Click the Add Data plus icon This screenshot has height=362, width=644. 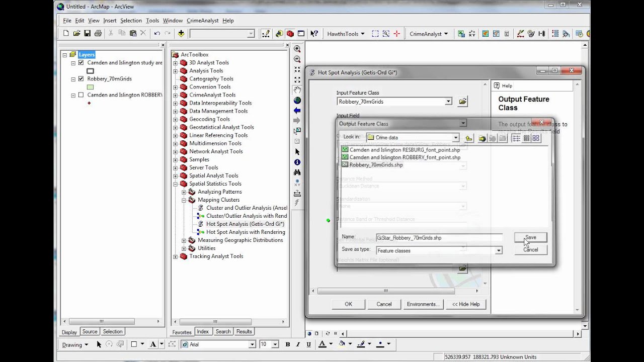click(x=181, y=34)
